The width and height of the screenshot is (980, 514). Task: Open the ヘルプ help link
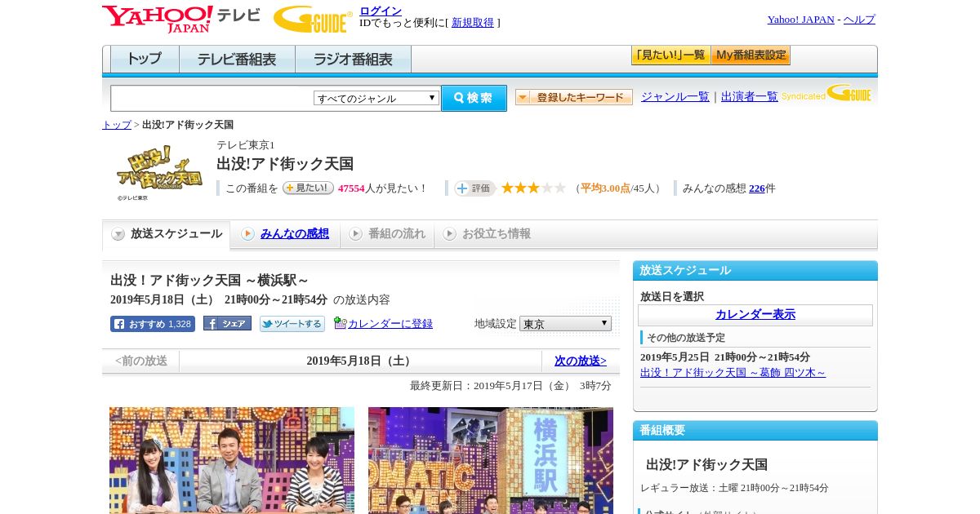pyautogui.click(x=859, y=20)
